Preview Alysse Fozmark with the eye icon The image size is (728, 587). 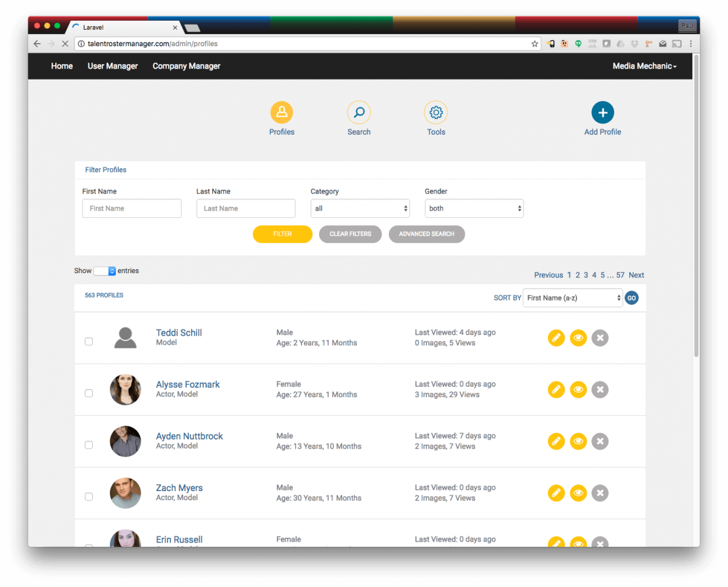pyautogui.click(x=578, y=389)
